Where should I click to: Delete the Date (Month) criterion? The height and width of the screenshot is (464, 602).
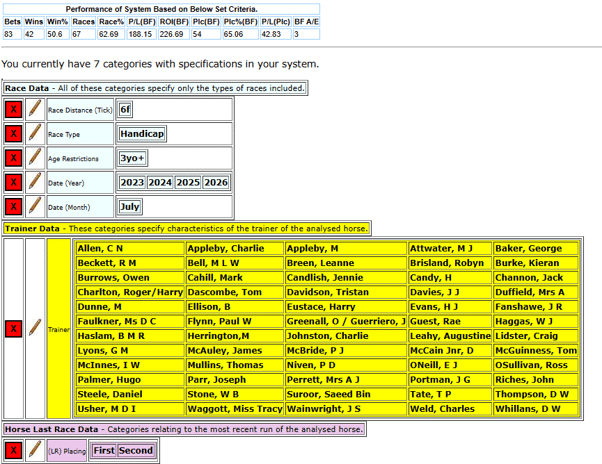coord(13,207)
